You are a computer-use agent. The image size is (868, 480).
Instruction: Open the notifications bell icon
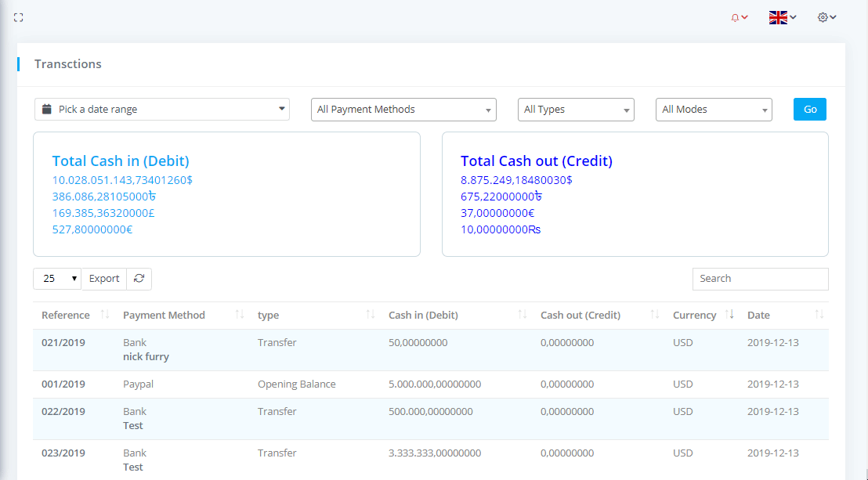click(738, 17)
